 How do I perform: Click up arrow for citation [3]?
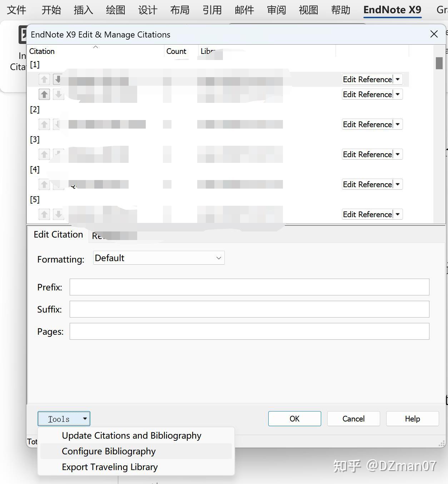[44, 154]
